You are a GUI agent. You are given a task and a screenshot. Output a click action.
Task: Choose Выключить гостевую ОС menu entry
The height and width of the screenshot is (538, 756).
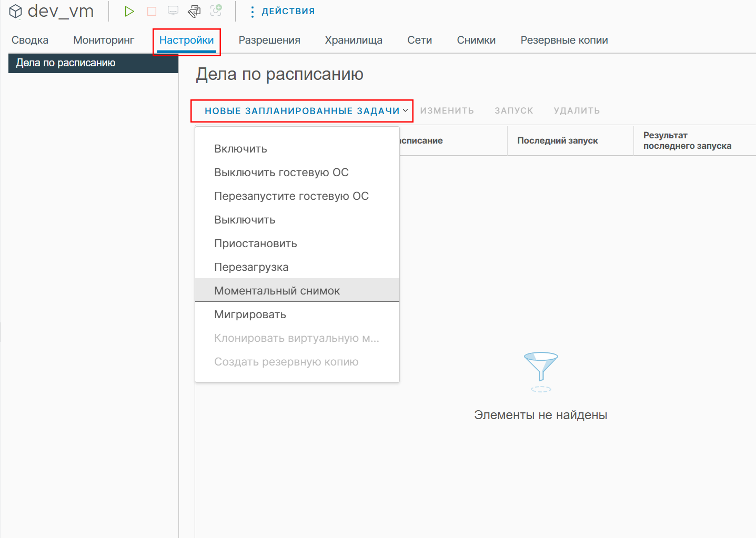pos(297,172)
